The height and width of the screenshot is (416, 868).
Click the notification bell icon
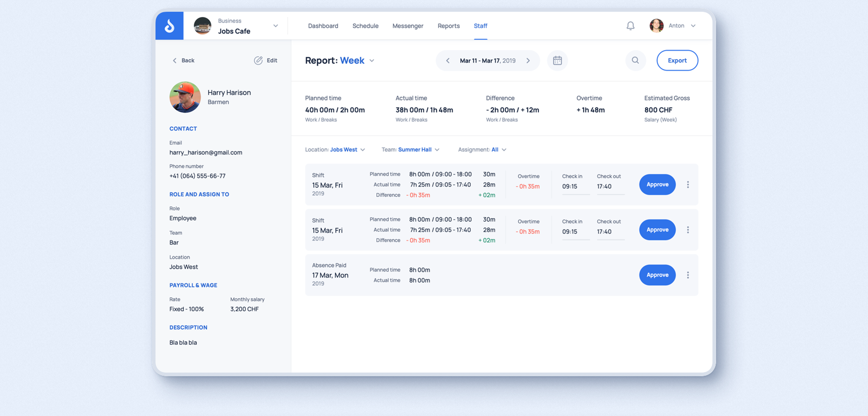(x=630, y=26)
